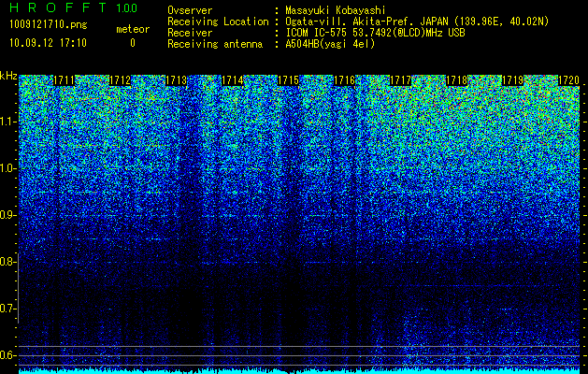Click the 1718 time marker

(x=457, y=80)
